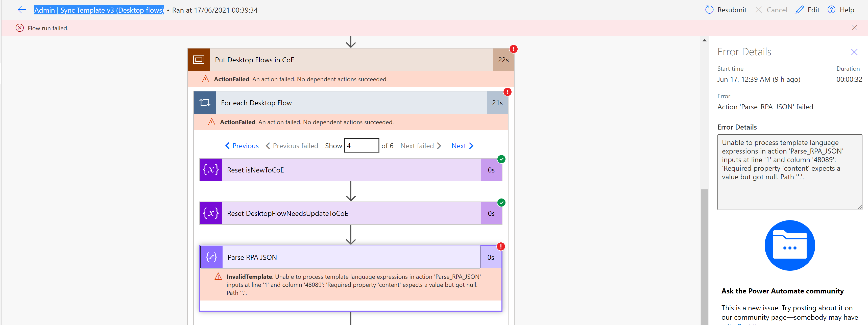The image size is (868, 325).
Task: Open Help from the top toolbar
Action: click(841, 10)
